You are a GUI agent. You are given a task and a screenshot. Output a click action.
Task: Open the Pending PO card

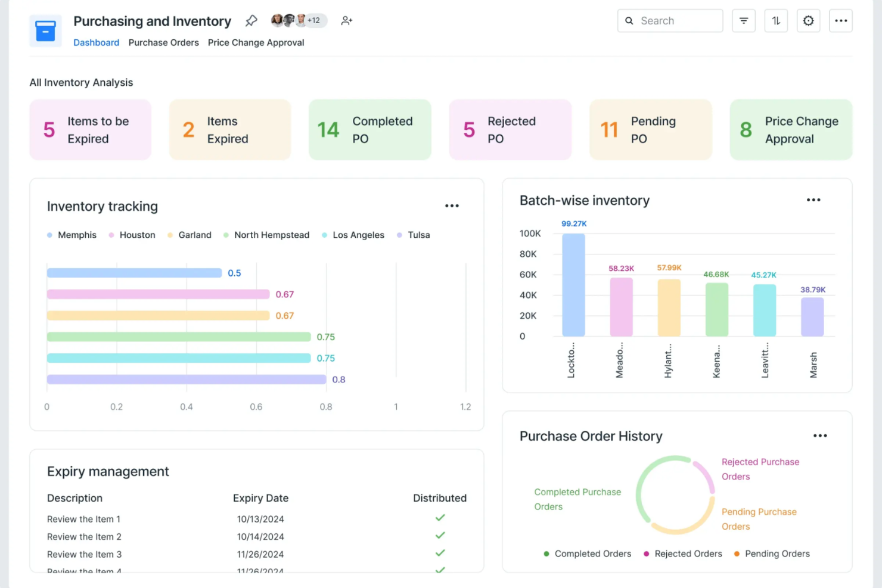pos(651,130)
